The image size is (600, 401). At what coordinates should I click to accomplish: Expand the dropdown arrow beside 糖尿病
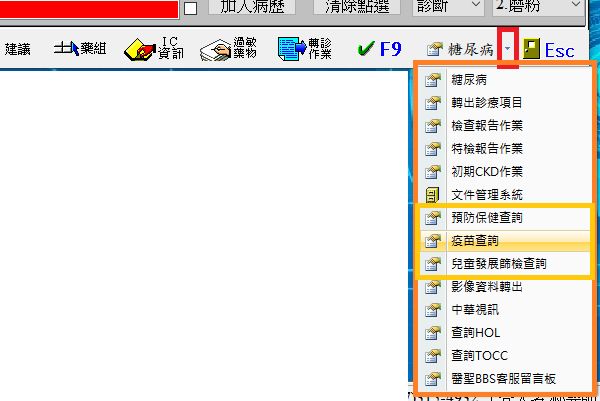[508, 48]
